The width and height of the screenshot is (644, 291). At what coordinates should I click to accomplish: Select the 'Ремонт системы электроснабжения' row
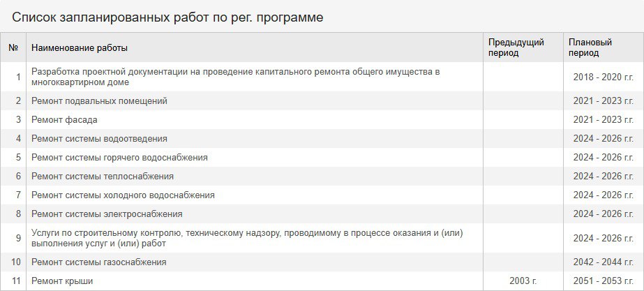322,214
